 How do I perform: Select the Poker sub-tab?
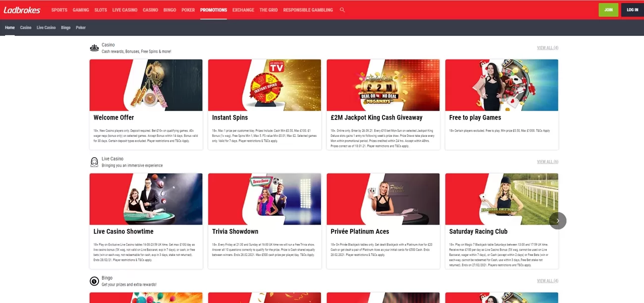tap(81, 28)
